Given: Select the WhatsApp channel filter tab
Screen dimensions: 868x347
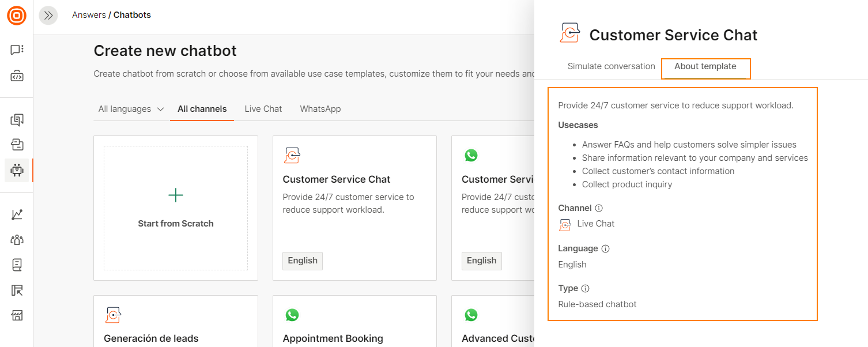Looking at the screenshot, I should [x=320, y=108].
